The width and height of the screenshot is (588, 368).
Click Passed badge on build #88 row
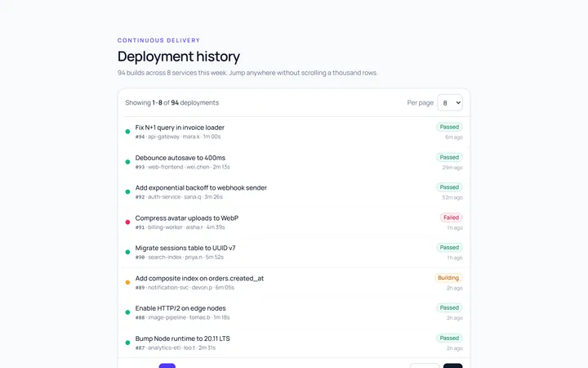pos(449,307)
